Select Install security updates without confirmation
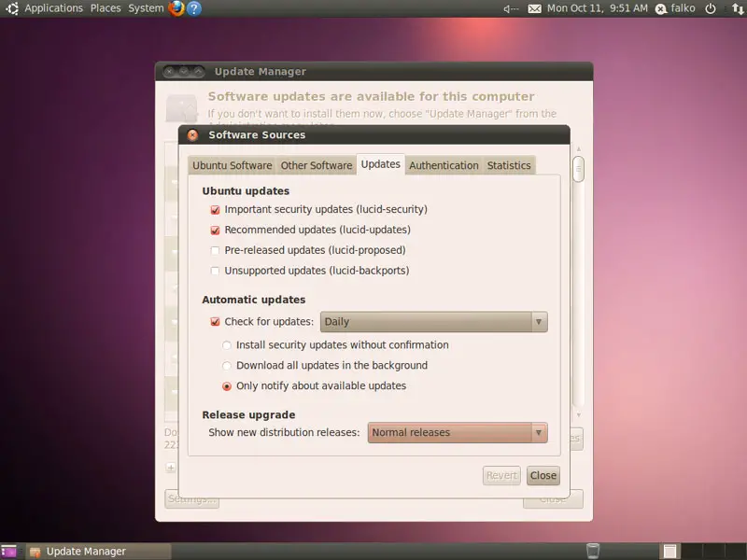Screen dimensions: 747x560 coord(227,345)
